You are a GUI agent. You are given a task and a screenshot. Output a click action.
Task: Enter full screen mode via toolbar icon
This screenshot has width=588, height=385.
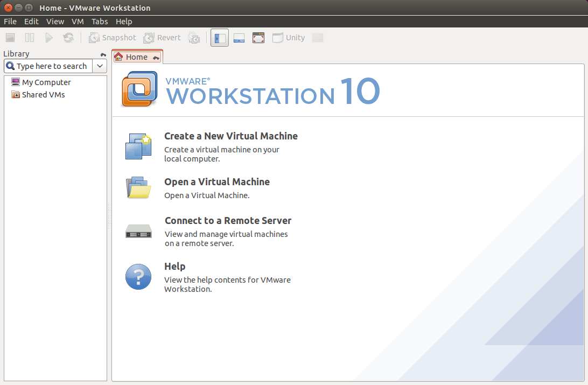[x=258, y=37]
